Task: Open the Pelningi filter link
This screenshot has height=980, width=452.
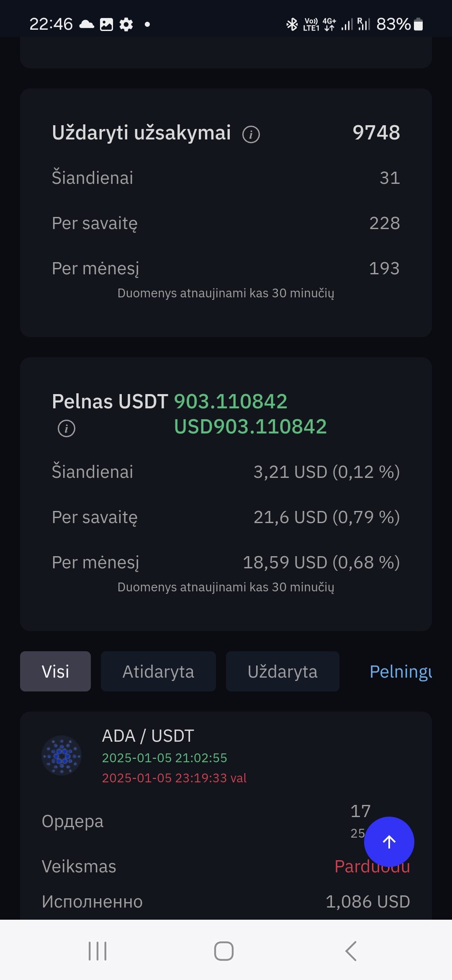Action: point(401,672)
